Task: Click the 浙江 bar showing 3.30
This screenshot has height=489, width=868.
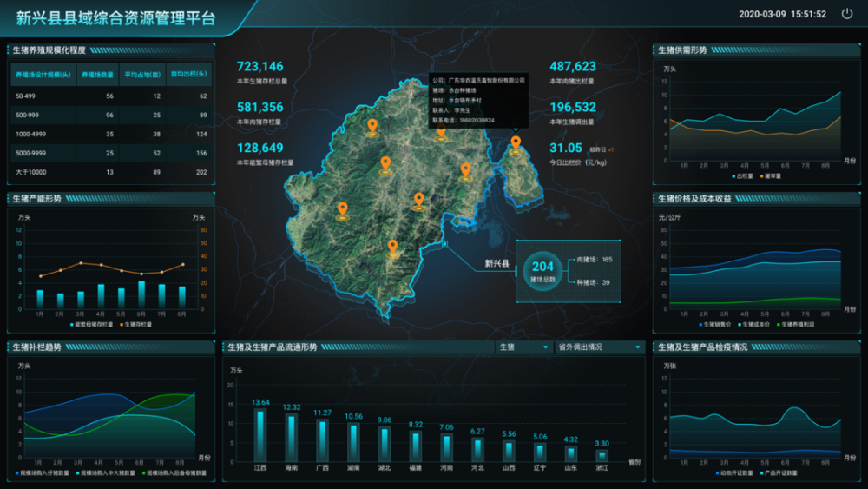Action: point(602,455)
